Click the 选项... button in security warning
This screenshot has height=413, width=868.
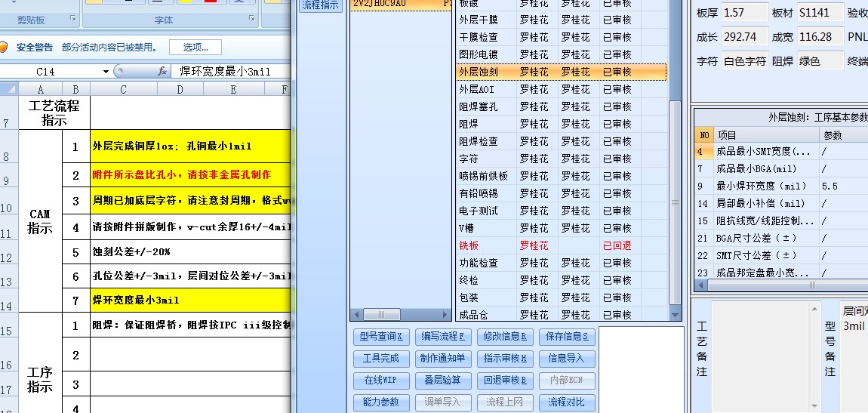[195, 48]
